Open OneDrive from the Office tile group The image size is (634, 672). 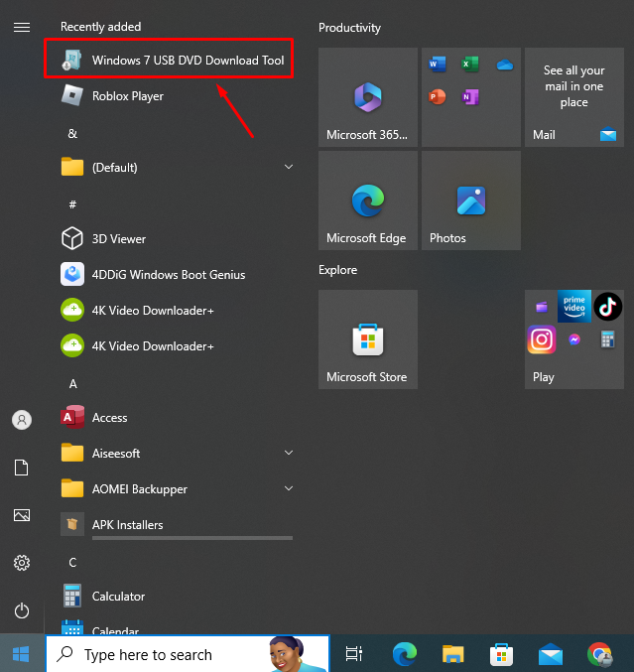[505, 65]
